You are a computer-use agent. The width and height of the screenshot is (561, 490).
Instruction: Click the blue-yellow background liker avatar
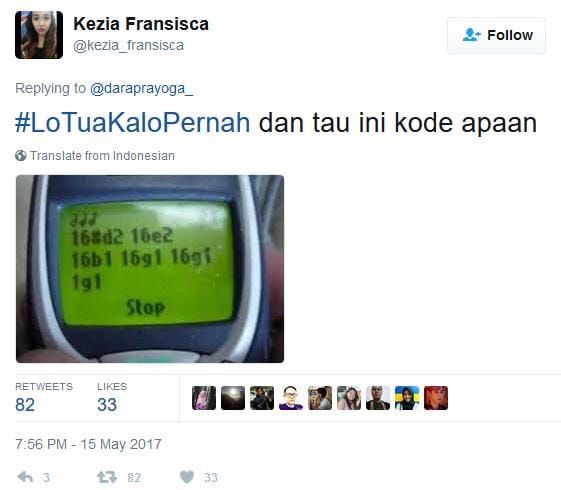(407, 398)
